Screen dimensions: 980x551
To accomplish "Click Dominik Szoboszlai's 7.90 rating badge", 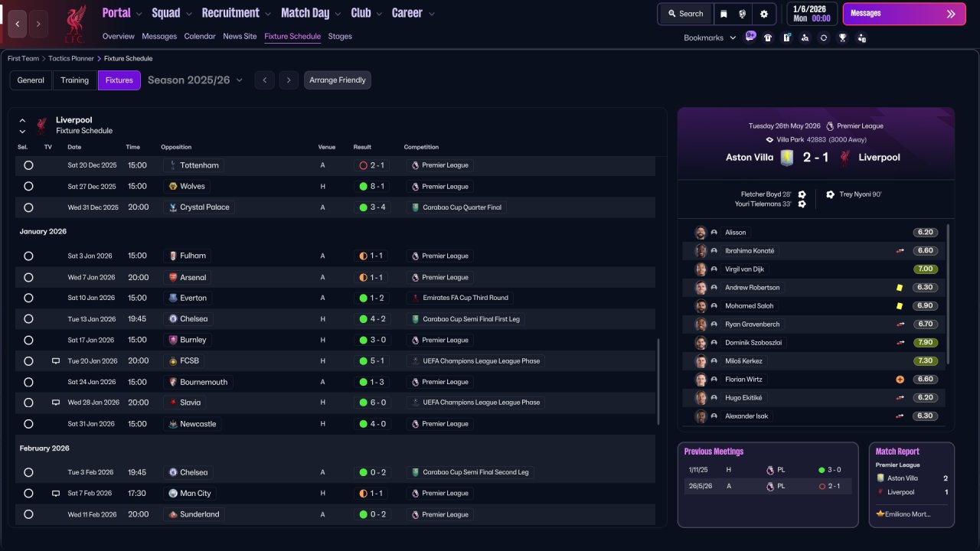I will pyautogui.click(x=926, y=343).
